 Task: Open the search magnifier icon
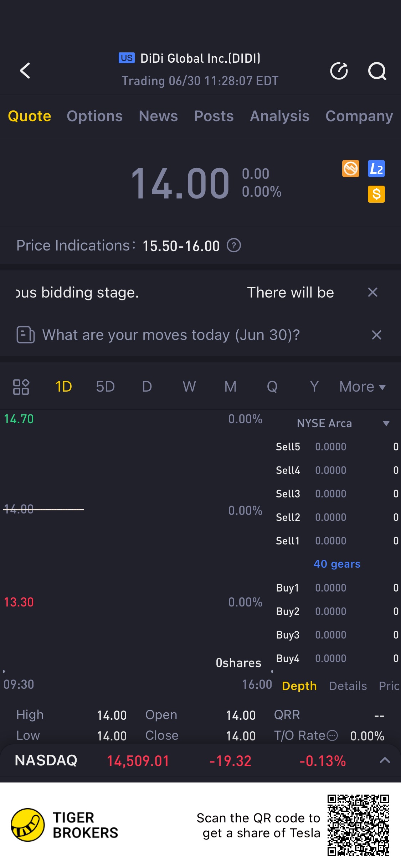(377, 71)
